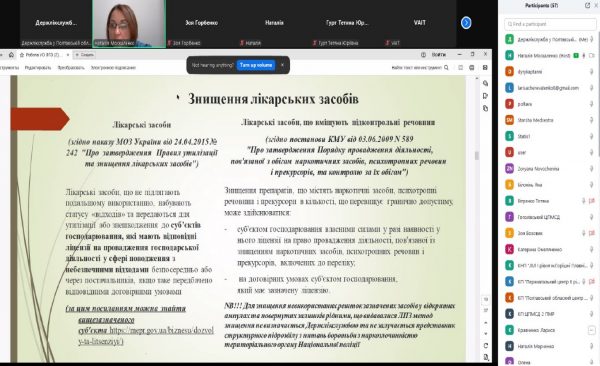Click the PDF document vertical scrollbar thumb
This screenshot has height=366, width=600.
(477, 156)
